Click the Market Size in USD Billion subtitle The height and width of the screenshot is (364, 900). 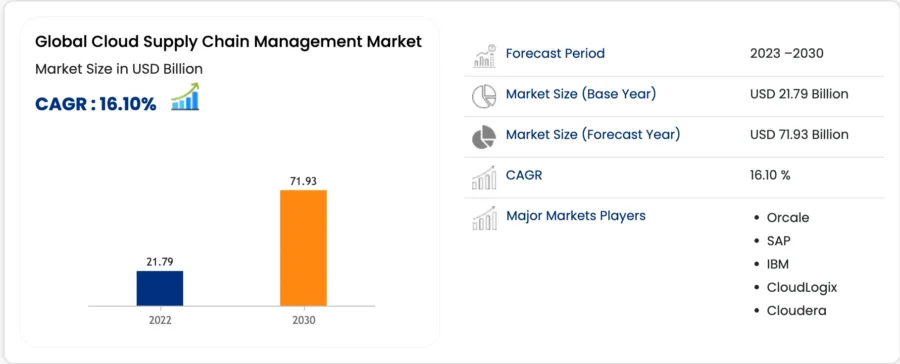119,69
